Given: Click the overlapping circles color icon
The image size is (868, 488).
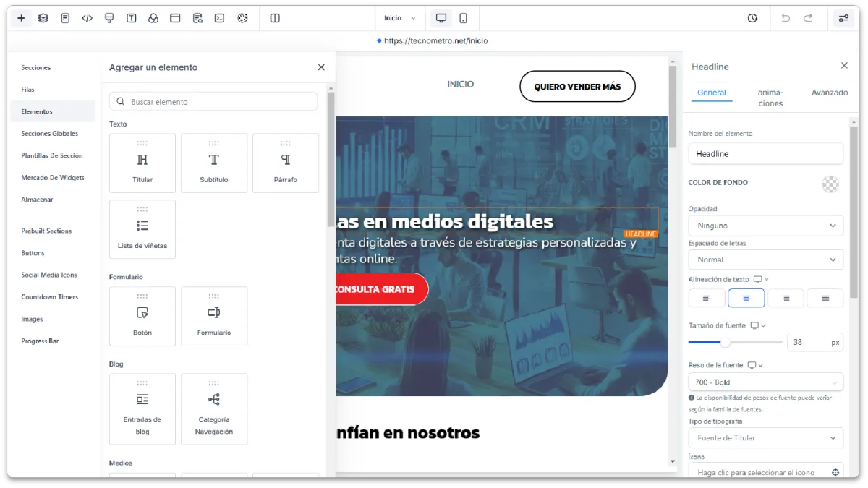Looking at the screenshot, I should coord(153,18).
